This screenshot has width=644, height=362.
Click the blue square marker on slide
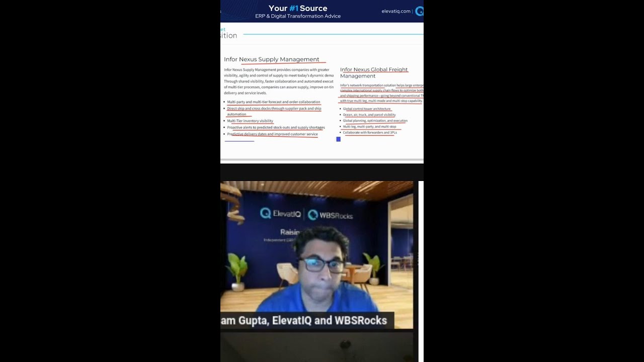pyautogui.click(x=338, y=139)
